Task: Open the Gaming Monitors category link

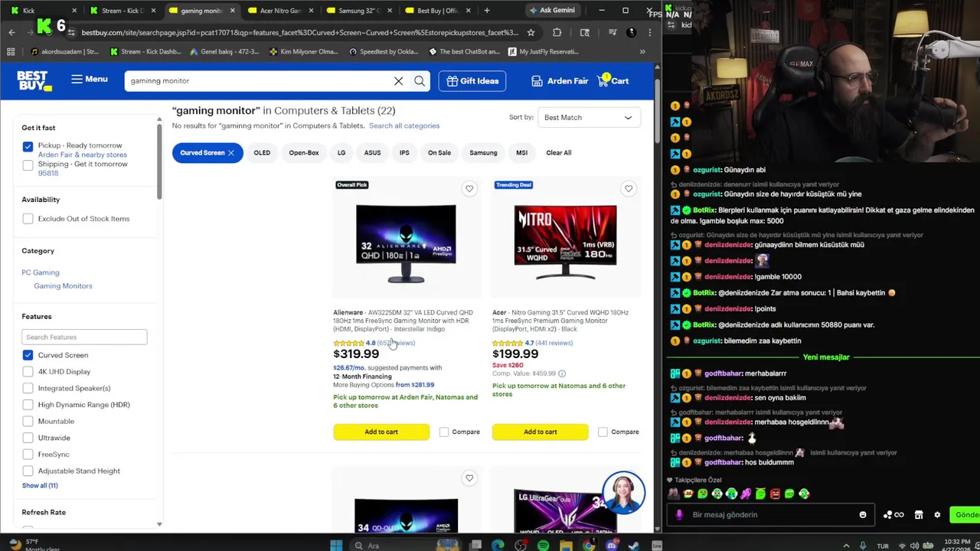Action: tap(63, 286)
